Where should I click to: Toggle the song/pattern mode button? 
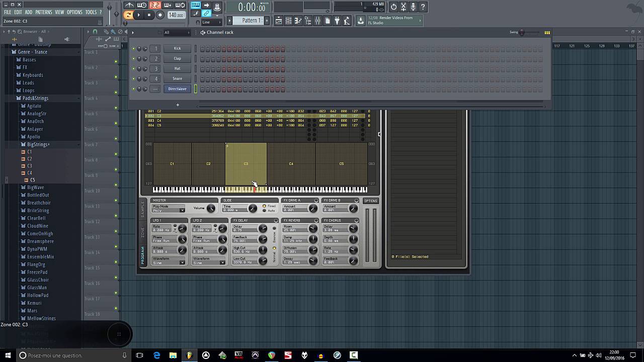128,15
